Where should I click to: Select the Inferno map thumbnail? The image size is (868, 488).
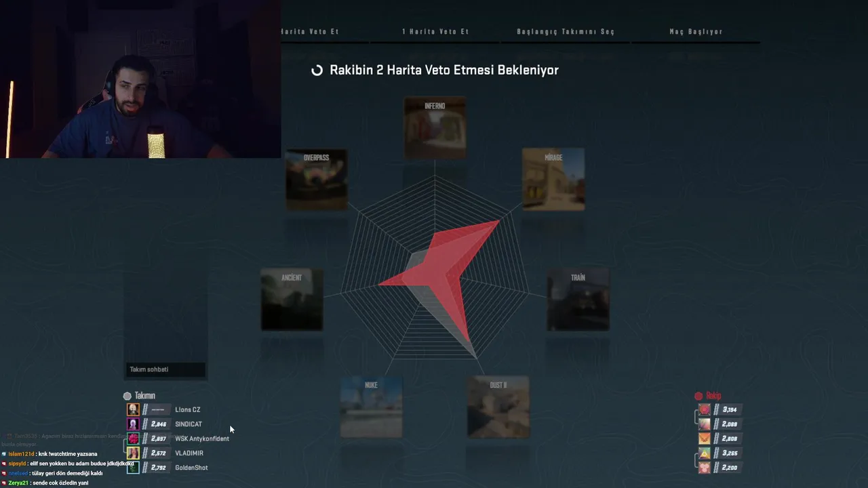click(435, 127)
